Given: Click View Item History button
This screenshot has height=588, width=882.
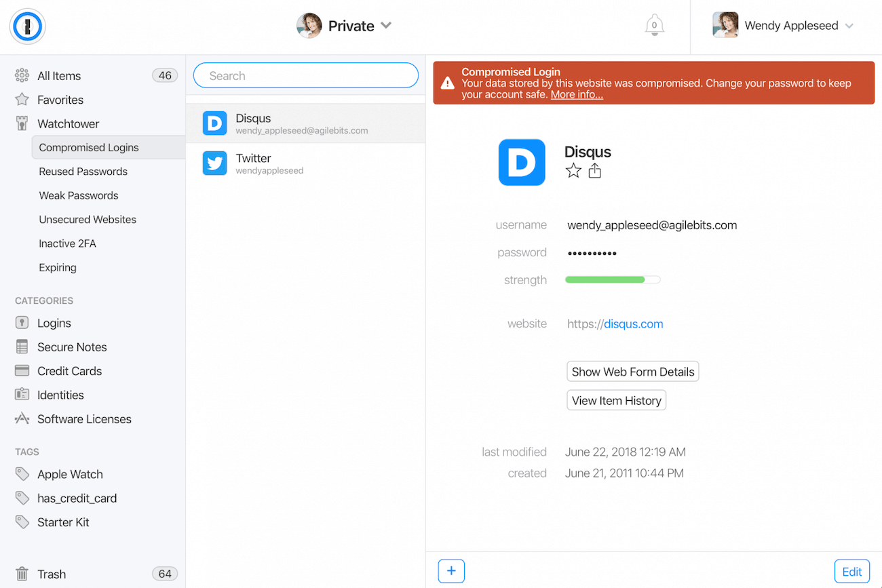Looking at the screenshot, I should [x=617, y=400].
